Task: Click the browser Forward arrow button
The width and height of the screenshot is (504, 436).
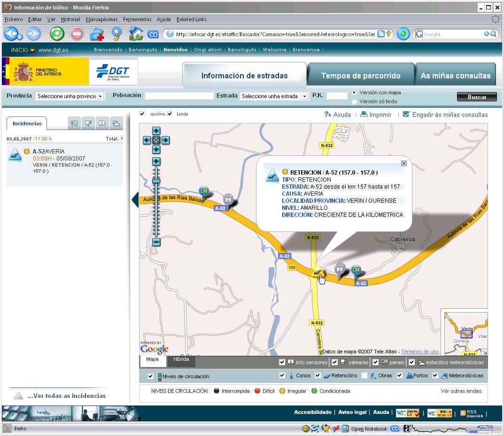Action: [x=34, y=34]
